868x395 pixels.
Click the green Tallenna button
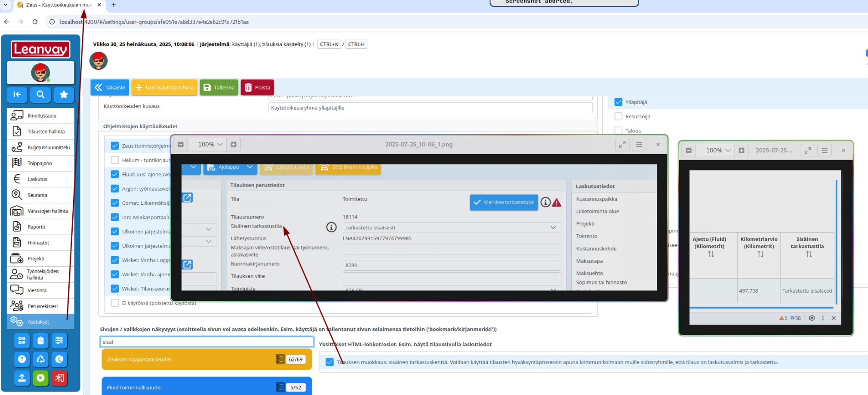coord(219,87)
